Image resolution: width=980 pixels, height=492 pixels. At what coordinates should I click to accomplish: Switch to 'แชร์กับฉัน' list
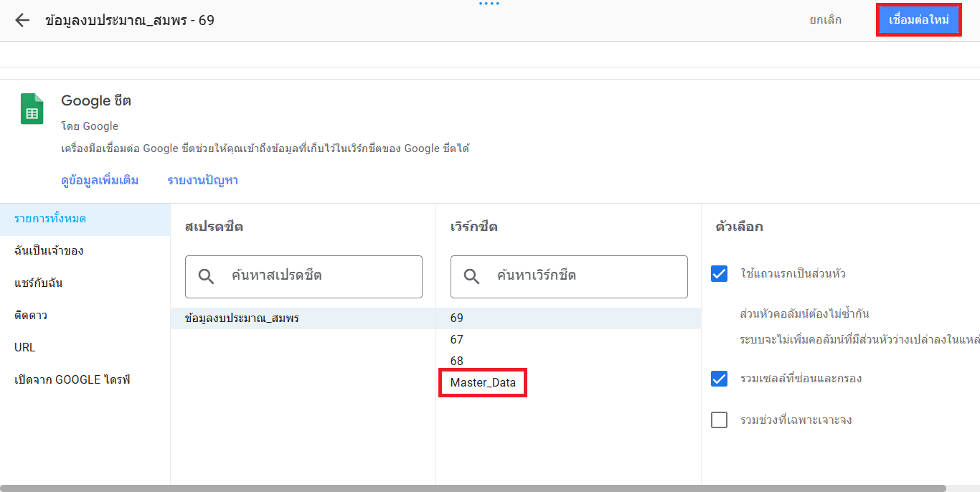tap(39, 283)
